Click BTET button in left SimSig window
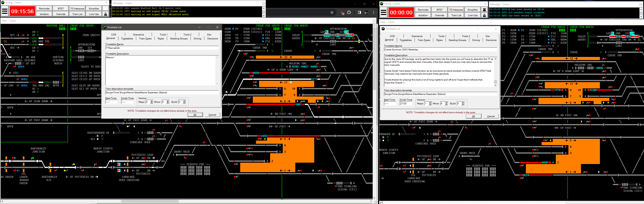 click(x=61, y=8)
